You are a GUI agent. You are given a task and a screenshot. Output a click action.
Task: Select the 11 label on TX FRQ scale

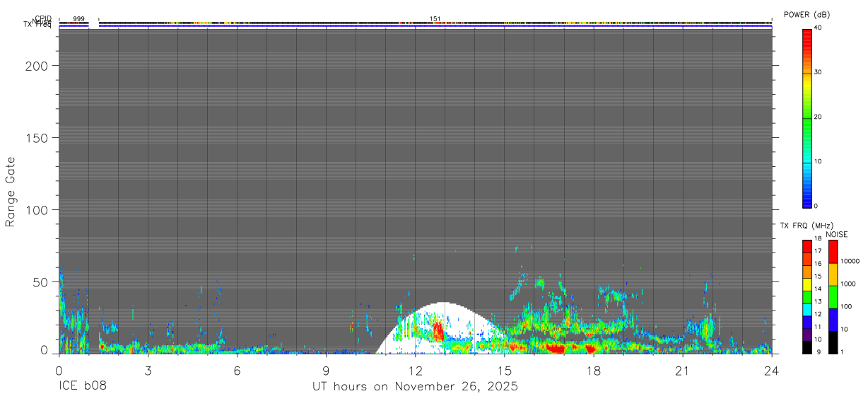pyautogui.click(x=817, y=327)
